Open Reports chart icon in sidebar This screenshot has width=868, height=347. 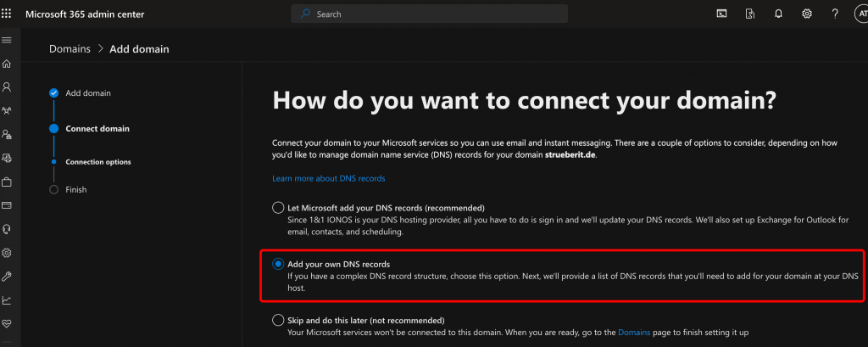point(8,299)
